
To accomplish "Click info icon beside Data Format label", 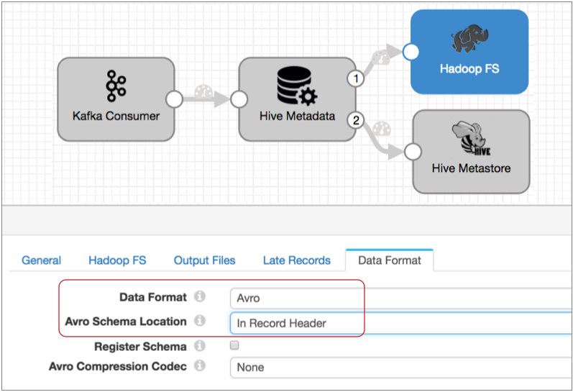I will point(200,296).
